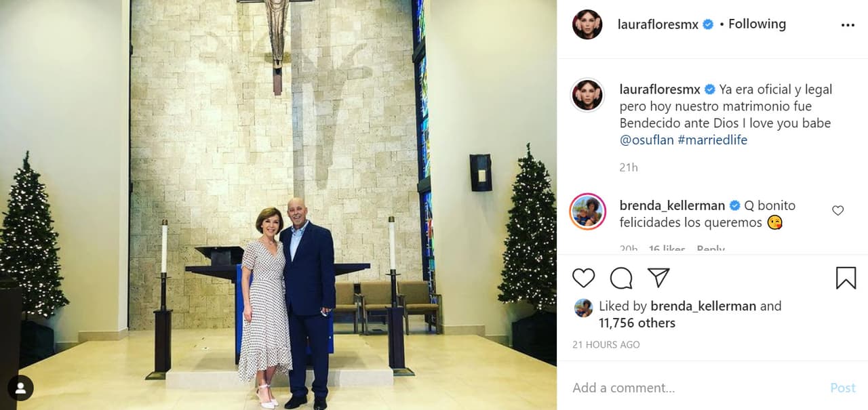Like the post with the heart icon

[583, 277]
